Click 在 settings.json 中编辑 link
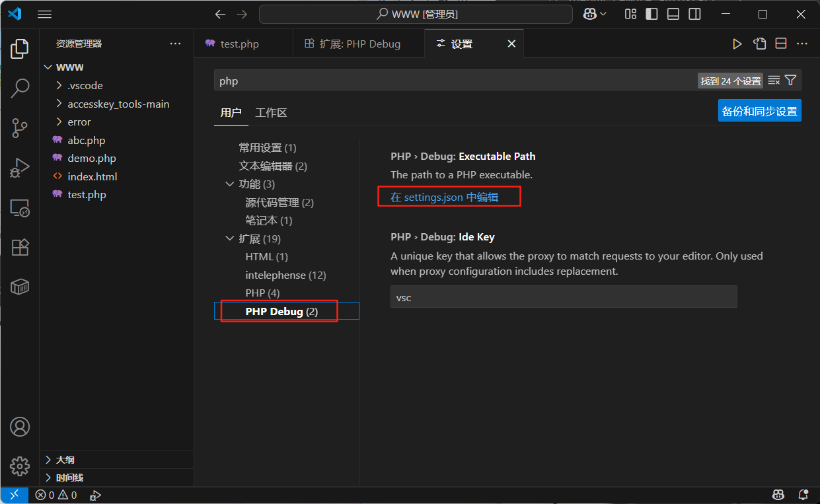This screenshot has width=820, height=504. [444, 198]
